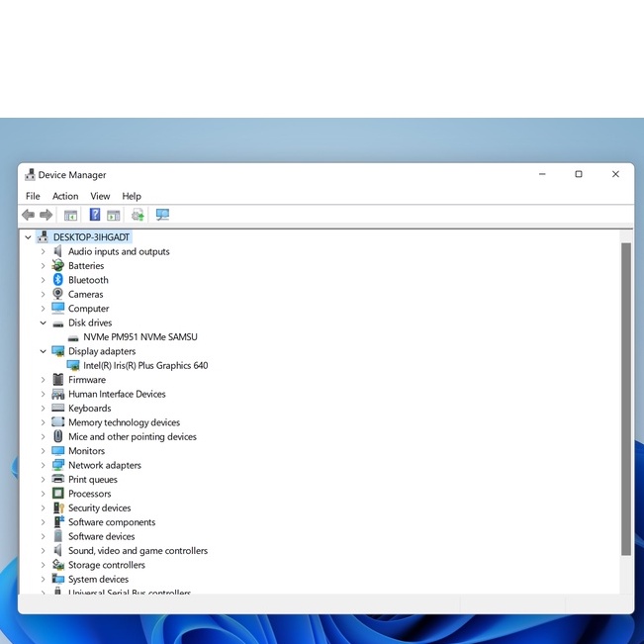Click the vertical scrollbar of device list
The width and height of the screenshot is (644, 644).
point(625,396)
